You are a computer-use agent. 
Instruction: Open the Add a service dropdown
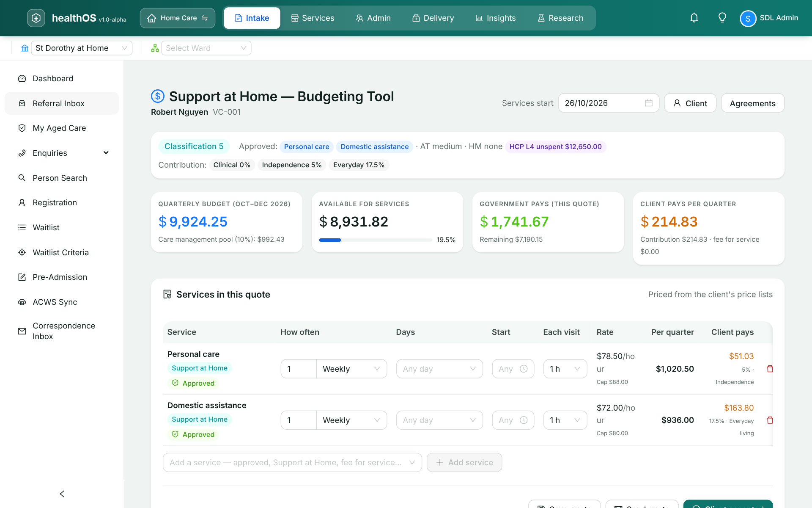[292, 462]
